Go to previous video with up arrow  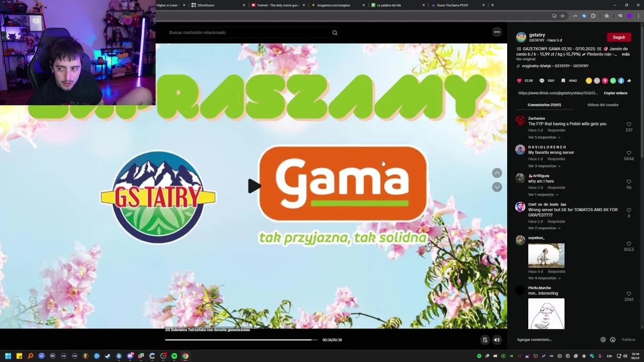(497, 173)
